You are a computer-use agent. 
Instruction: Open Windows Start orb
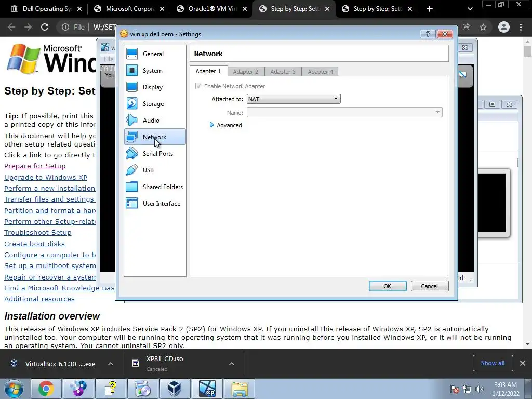pyautogui.click(x=14, y=389)
